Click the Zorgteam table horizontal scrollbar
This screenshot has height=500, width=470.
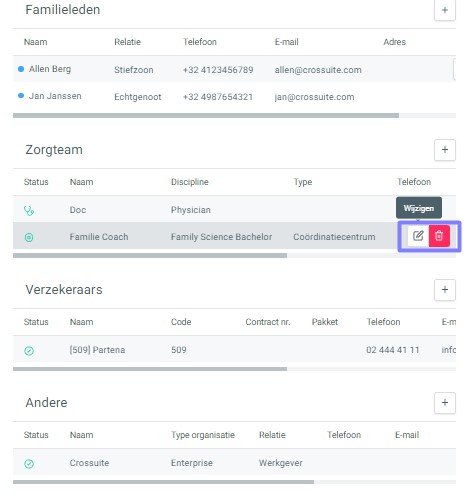pos(150,256)
